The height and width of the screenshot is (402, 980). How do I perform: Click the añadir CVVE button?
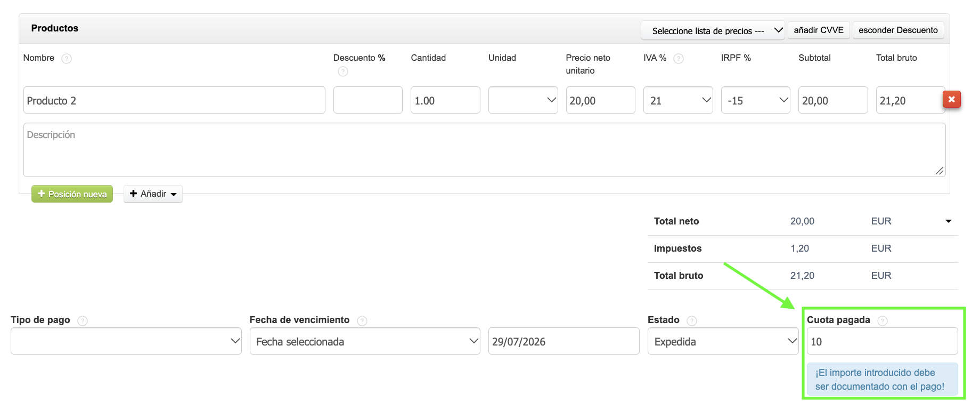819,30
